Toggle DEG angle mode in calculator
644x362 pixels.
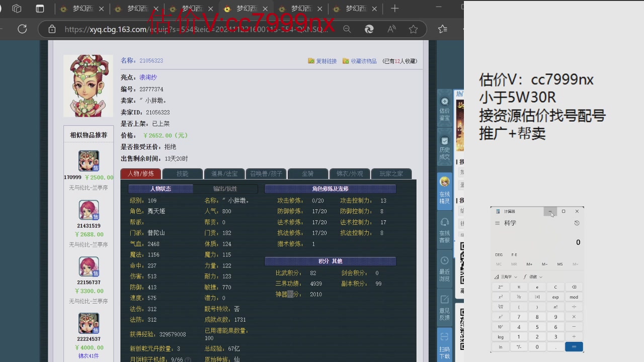tap(499, 255)
